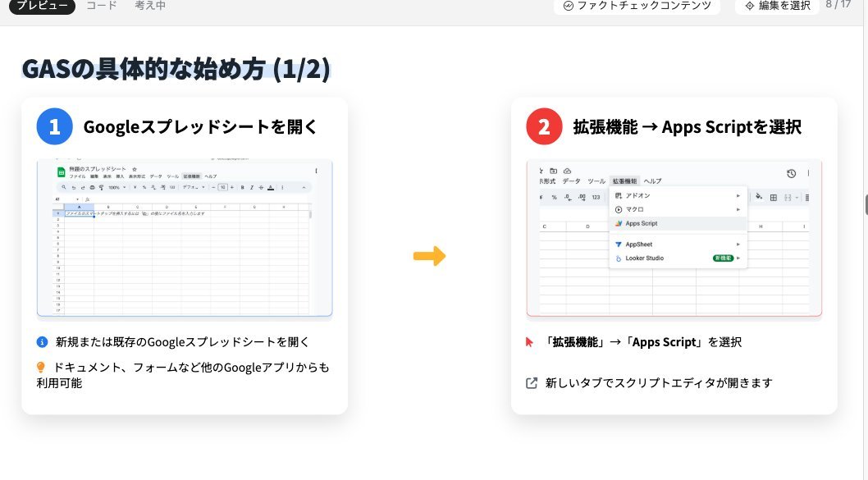This screenshot has height=480, width=868.
Task: Click the slide title GASの具体的な始め方 (1/2)
Action: click(176, 70)
